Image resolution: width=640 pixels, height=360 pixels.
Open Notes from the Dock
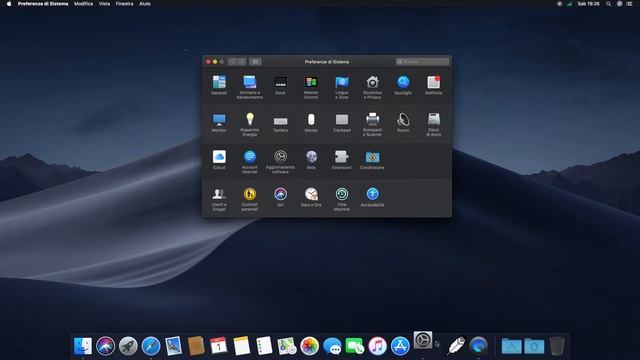[241, 346]
